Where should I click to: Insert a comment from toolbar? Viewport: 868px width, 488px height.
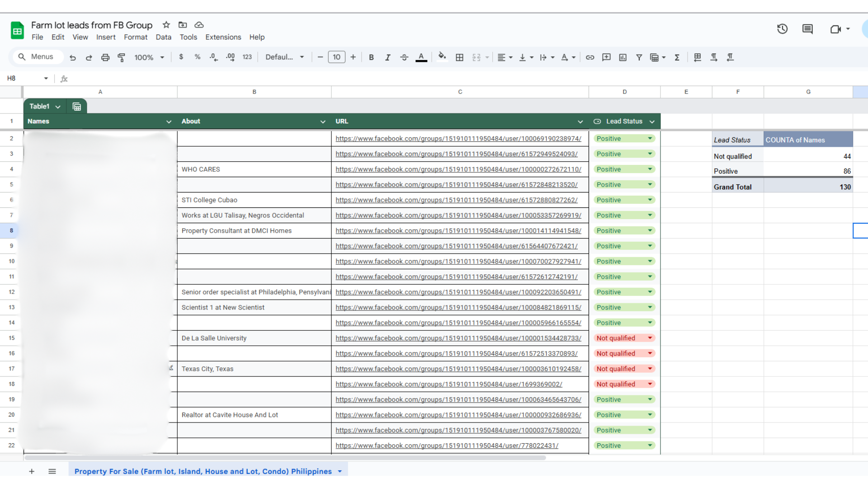pyautogui.click(x=606, y=57)
